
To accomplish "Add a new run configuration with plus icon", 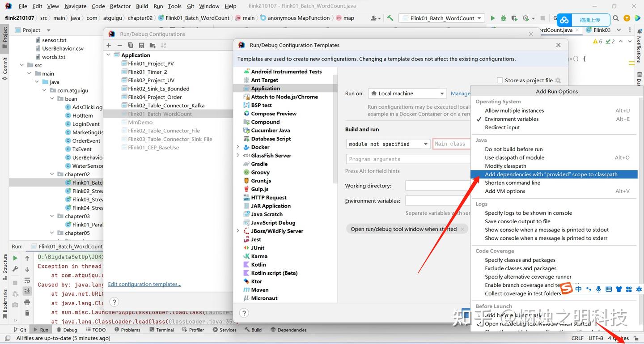I will 108,45.
